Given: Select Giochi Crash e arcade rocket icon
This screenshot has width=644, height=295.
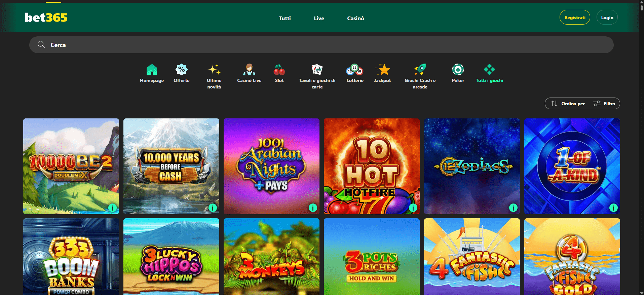Looking at the screenshot, I should click(420, 70).
